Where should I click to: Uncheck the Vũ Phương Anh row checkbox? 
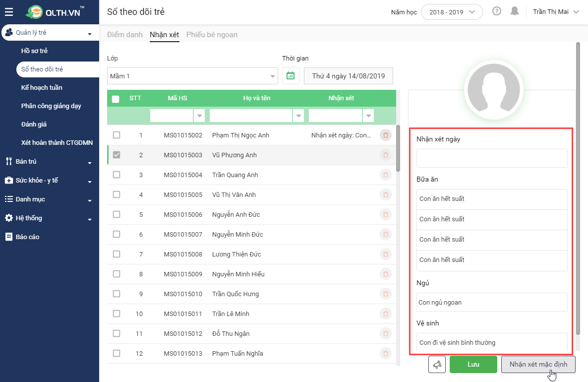pyautogui.click(x=117, y=155)
